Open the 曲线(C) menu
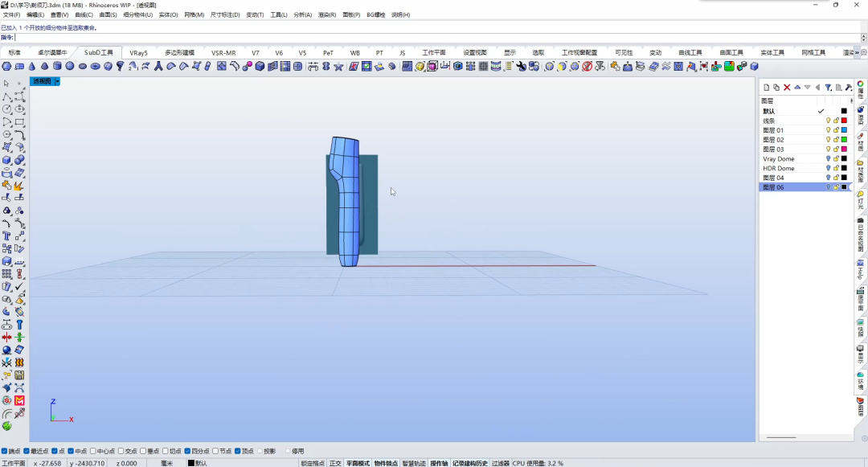The width and height of the screenshot is (868, 467). pos(84,15)
